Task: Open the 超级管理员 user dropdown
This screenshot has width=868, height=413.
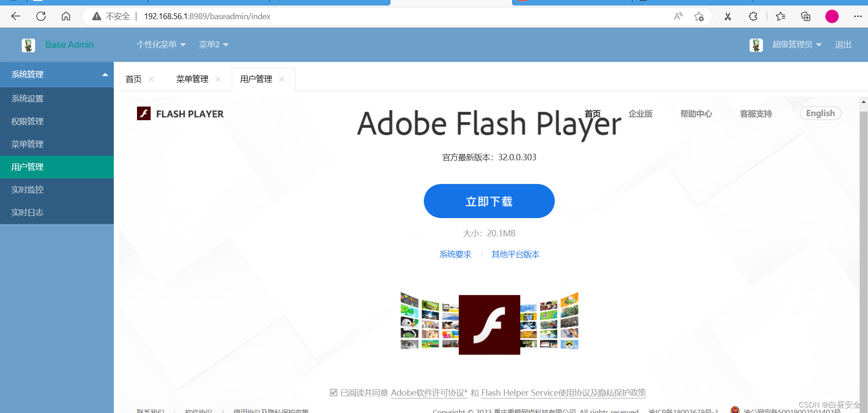Action: [797, 45]
